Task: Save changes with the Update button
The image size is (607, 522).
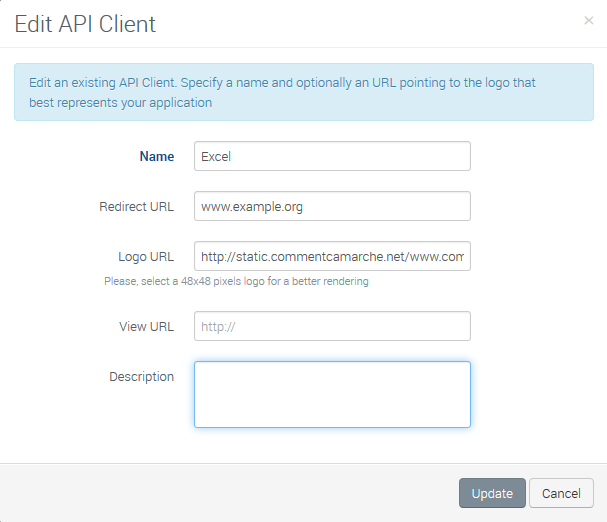Action: 492,493
